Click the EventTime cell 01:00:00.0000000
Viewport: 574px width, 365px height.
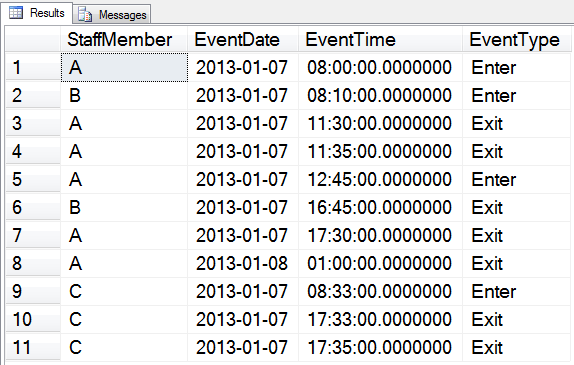click(x=380, y=263)
